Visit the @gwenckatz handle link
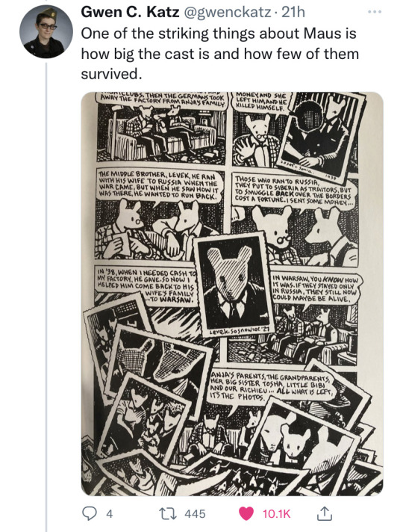This screenshot has width=403, height=532. (227, 13)
